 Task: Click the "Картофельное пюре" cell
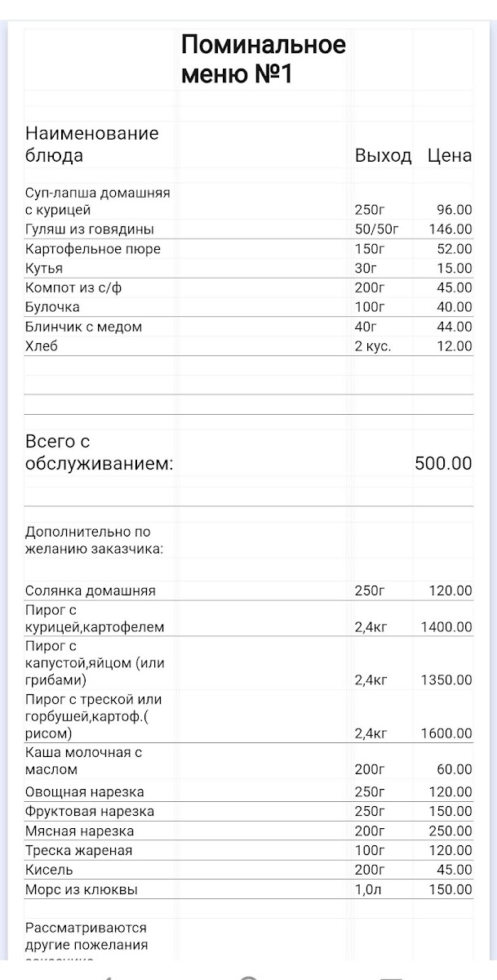(x=93, y=249)
